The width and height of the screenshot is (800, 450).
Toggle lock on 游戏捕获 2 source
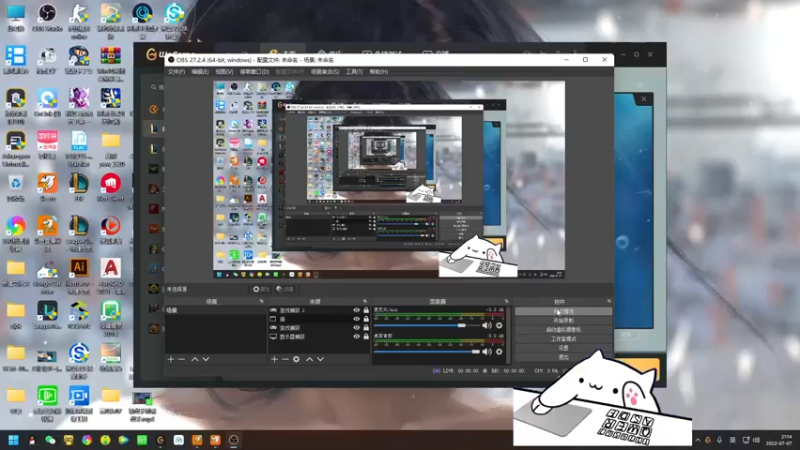pyautogui.click(x=366, y=310)
